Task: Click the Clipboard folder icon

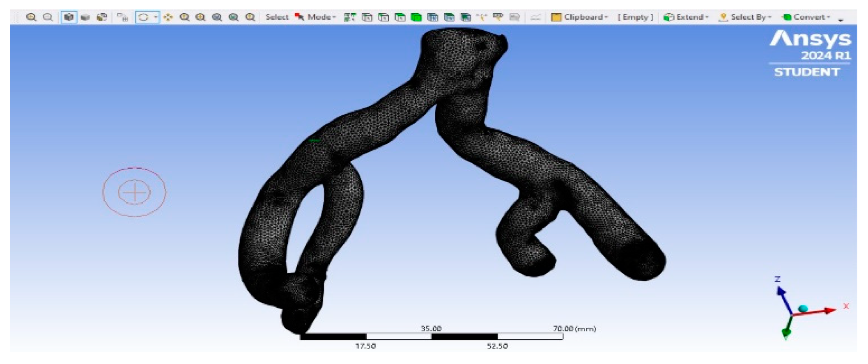Action: [556, 17]
